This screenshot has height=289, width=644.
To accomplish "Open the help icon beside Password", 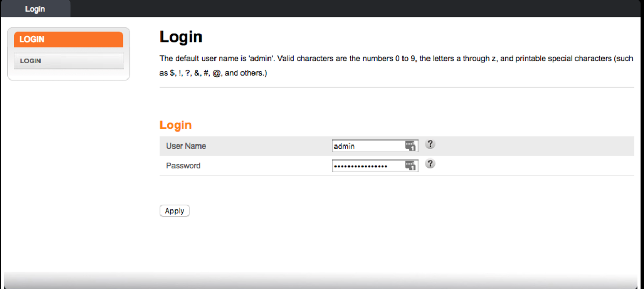I will click(430, 164).
